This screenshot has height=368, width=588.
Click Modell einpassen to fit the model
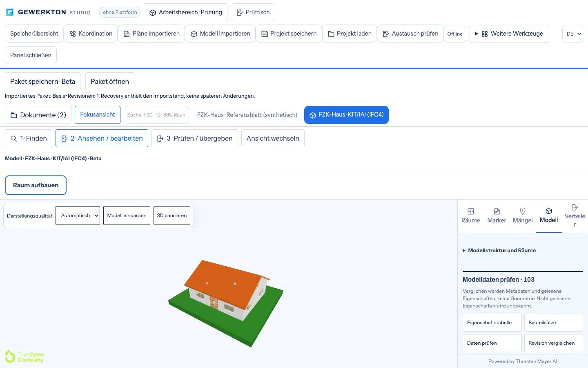coord(127,215)
